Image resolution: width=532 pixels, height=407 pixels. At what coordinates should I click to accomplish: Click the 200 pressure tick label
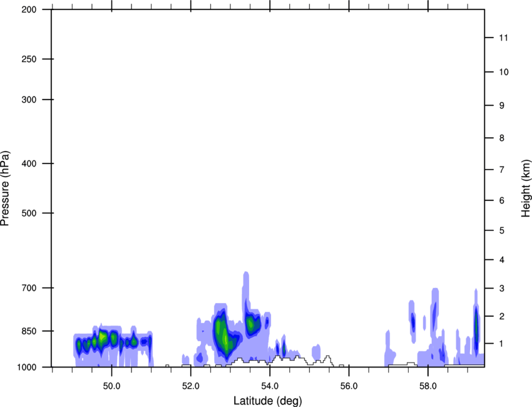pos(29,10)
